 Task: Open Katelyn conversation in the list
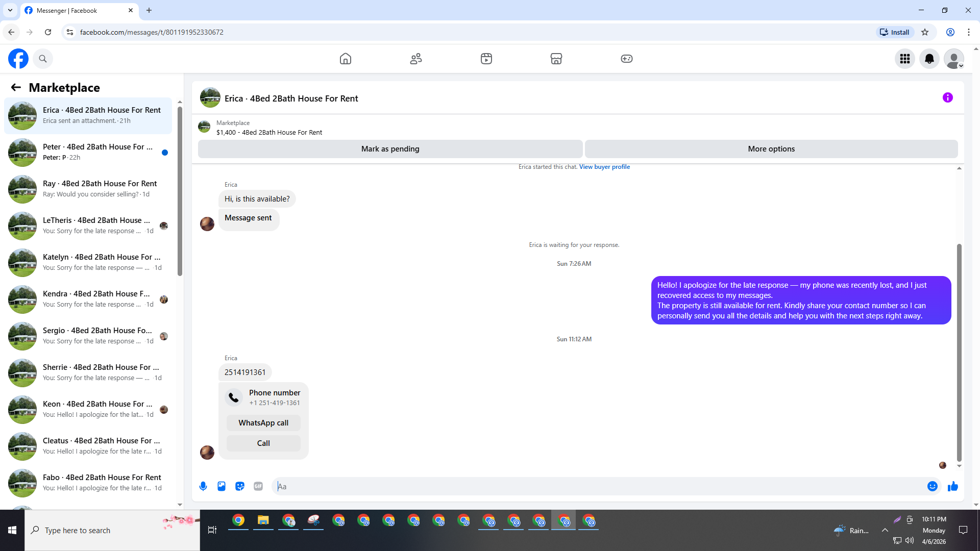(88, 262)
